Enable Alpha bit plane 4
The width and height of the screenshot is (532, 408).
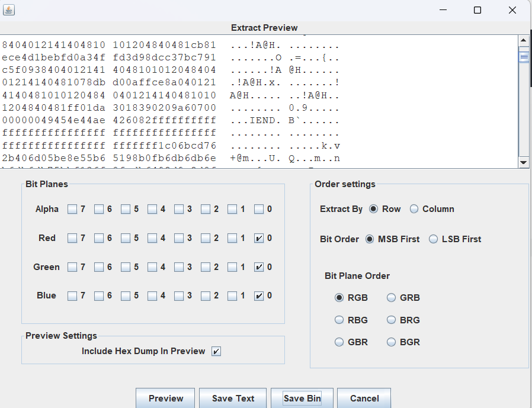[x=152, y=209]
